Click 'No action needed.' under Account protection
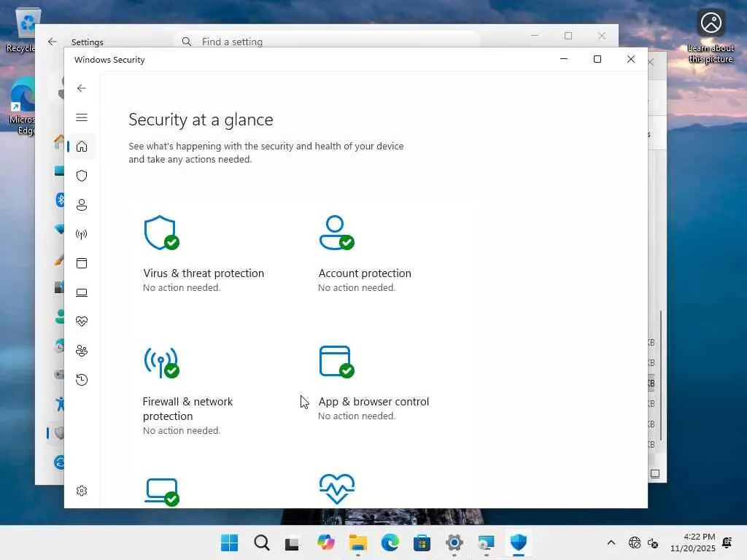The image size is (747, 560). coord(357,287)
